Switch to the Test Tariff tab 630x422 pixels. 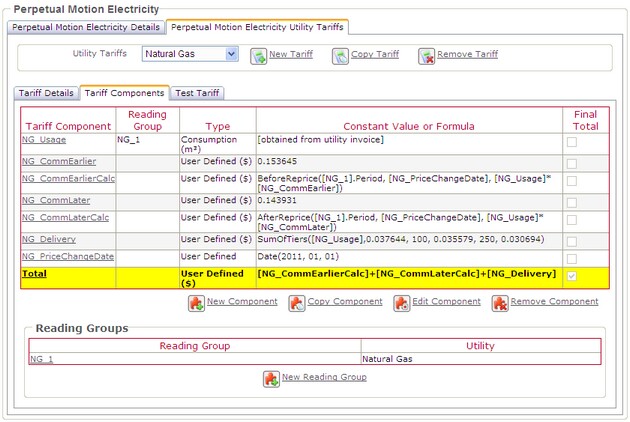[x=197, y=93]
